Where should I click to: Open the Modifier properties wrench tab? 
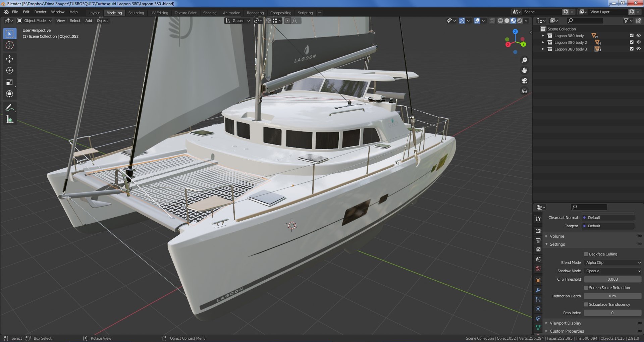pyautogui.click(x=538, y=290)
